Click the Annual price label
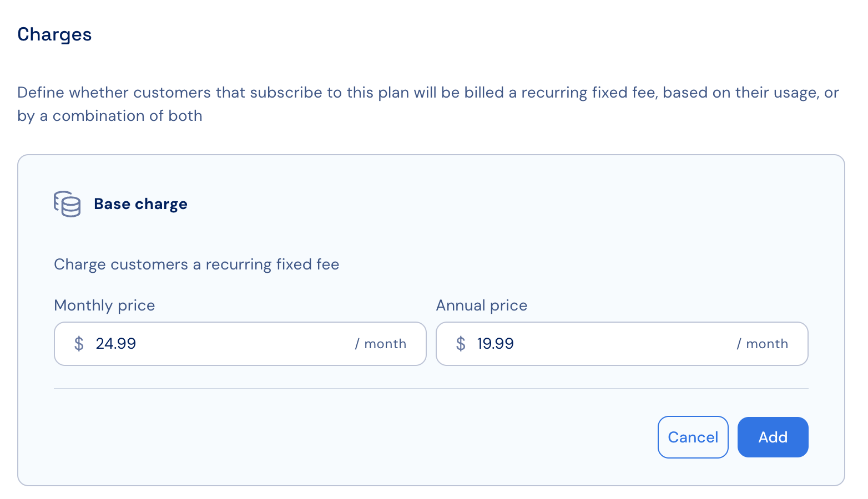The height and width of the screenshot is (499, 868). [482, 305]
